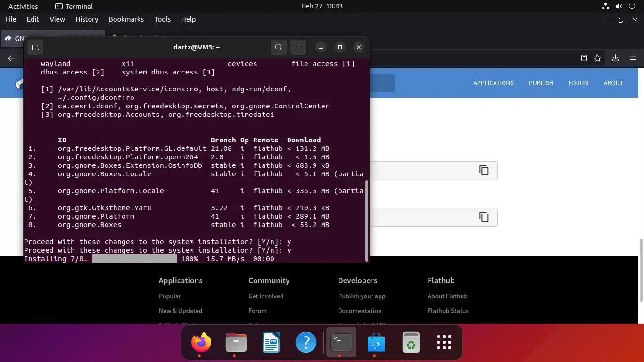
Task: Open Trash from the dock
Action: [411, 342]
